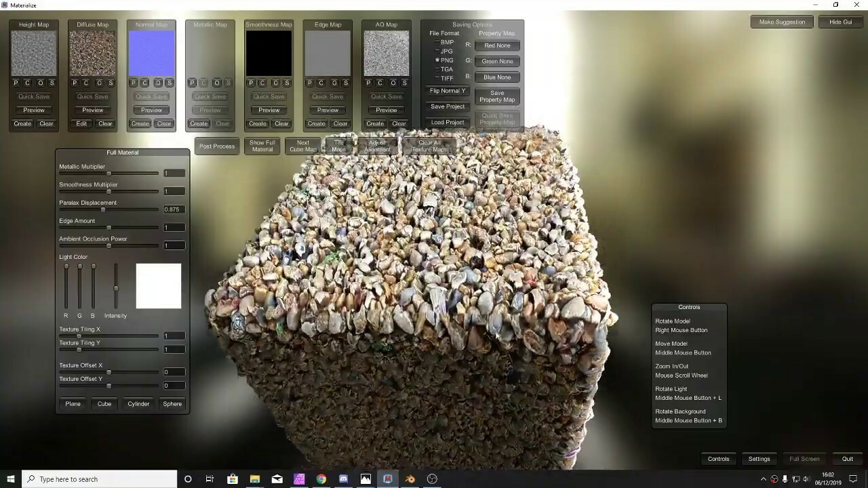Image resolution: width=868 pixels, height=488 pixels.
Task: Click the AO Map 'O' open icon
Action: [x=393, y=83]
